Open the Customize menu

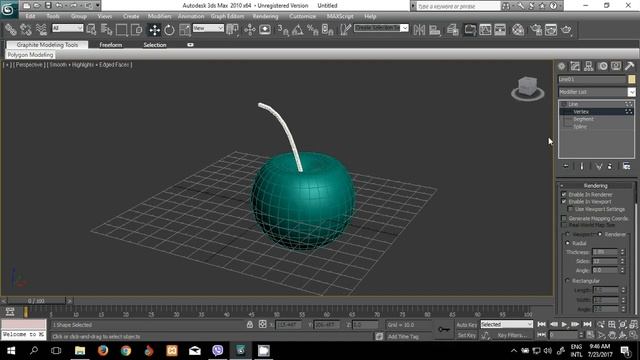(x=302, y=16)
